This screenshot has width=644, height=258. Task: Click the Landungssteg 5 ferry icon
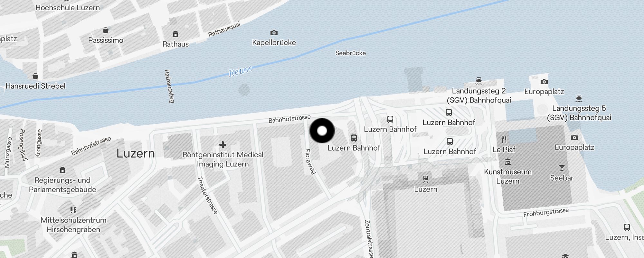pos(579,98)
